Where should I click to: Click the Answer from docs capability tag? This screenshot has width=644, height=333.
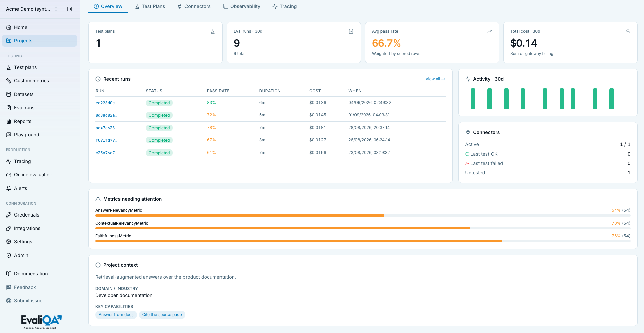[x=116, y=315]
